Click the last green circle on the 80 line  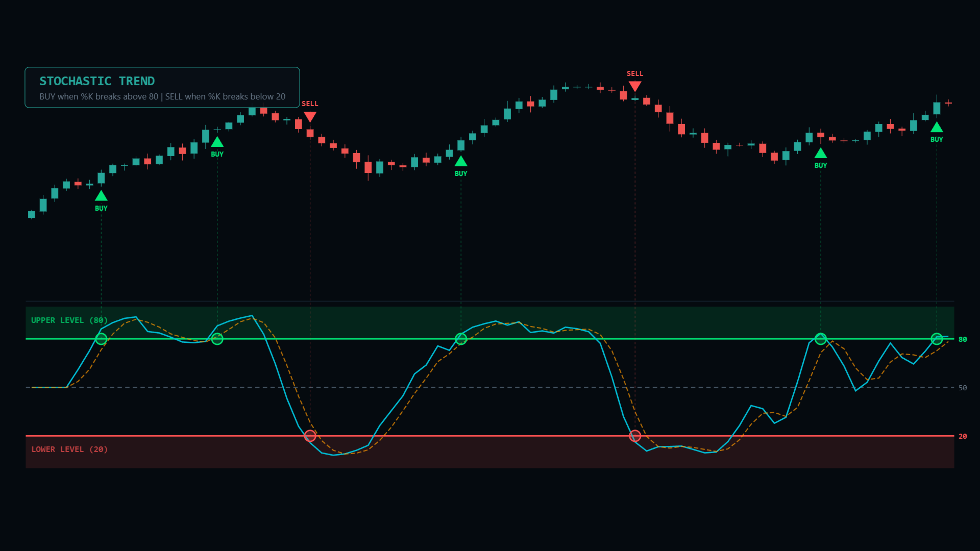[936, 339]
